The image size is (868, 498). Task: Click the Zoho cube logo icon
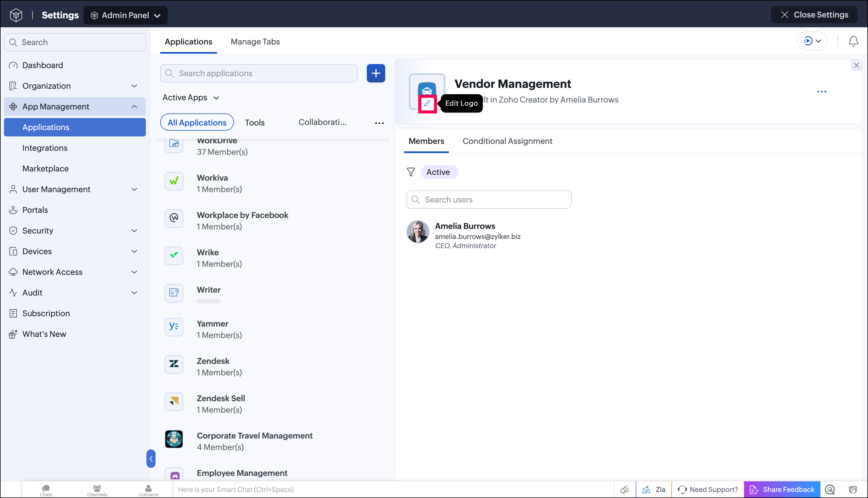pyautogui.click(x=16, y=15)
